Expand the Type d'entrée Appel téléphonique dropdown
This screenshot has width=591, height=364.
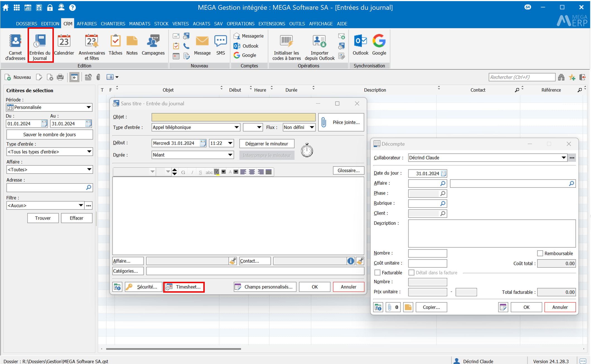click(x=236, y=127)
